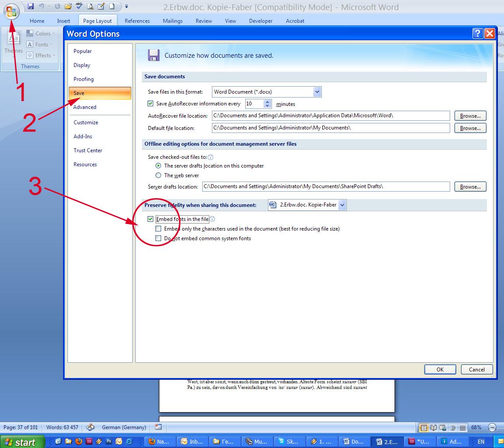Open the Mailings ribbon tab
Image resolution: width=504 pixels, height=448 pixels.
pos(173,21)
